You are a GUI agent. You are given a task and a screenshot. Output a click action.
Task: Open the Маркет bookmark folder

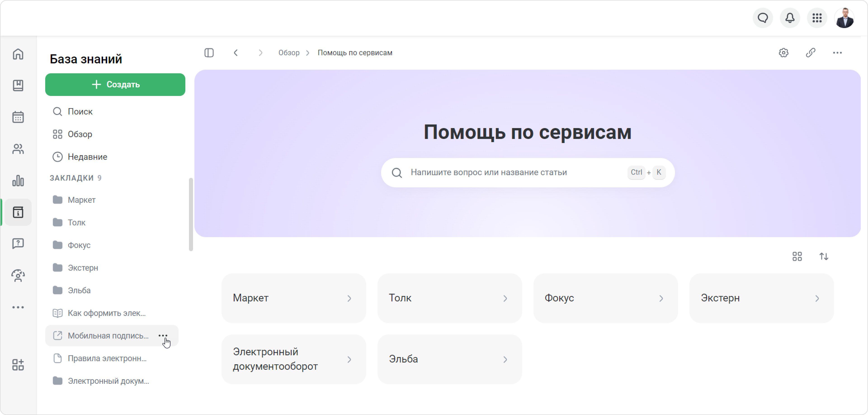pyautogui.click(x=112, y=200)
